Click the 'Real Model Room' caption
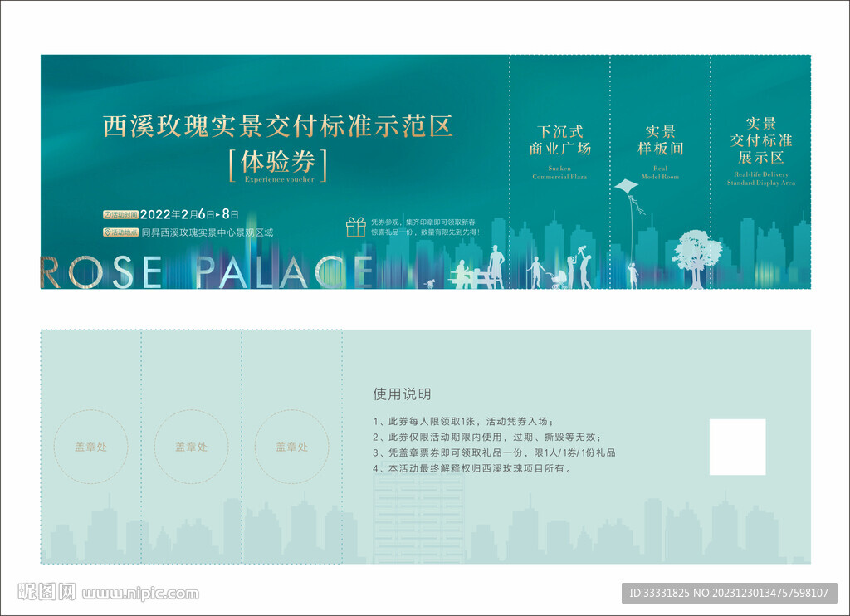Viewport: 850px width, 616px height. tap(660, 173)
